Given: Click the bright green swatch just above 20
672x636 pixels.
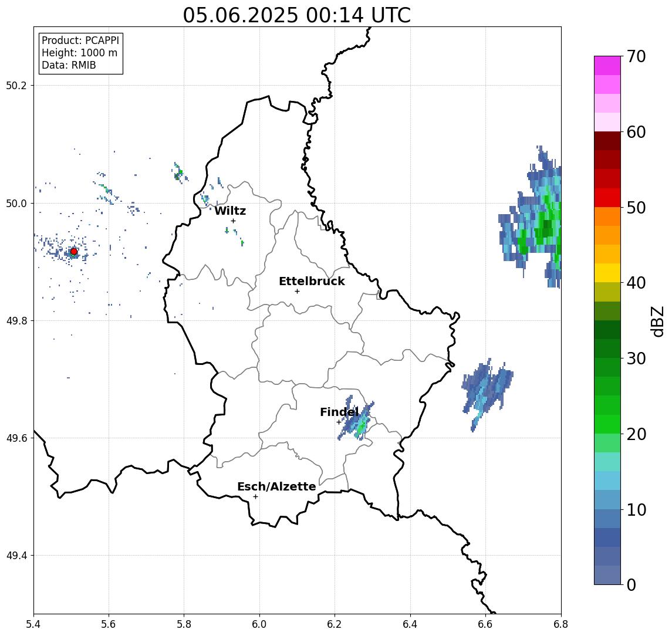Looking at the screenshot, I should click(x=607, y=424).
